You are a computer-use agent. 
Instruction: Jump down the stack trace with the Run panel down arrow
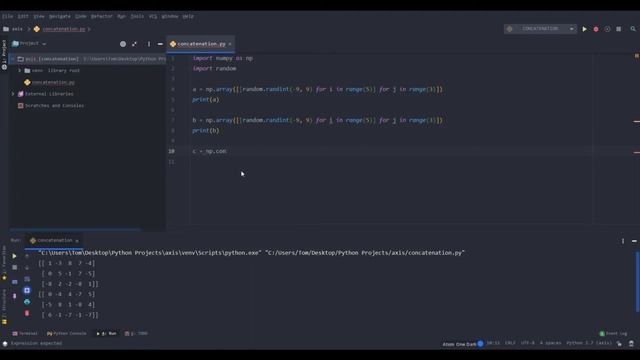pos(27,267)
